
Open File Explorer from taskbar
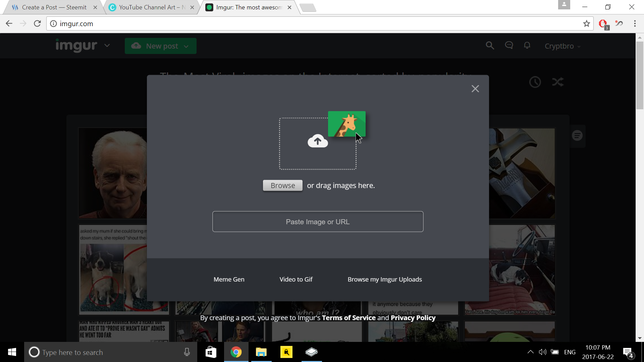point(261,352)
